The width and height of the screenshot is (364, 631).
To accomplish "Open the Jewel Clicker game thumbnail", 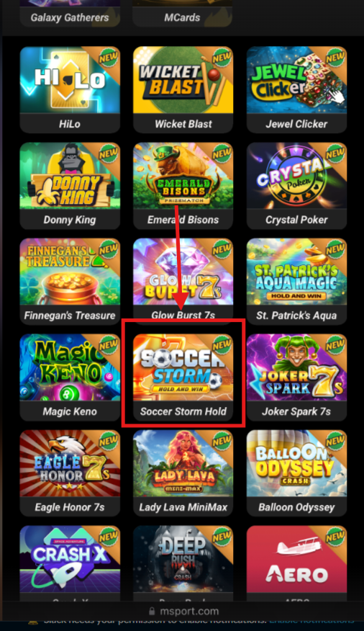I will [296, 89].
